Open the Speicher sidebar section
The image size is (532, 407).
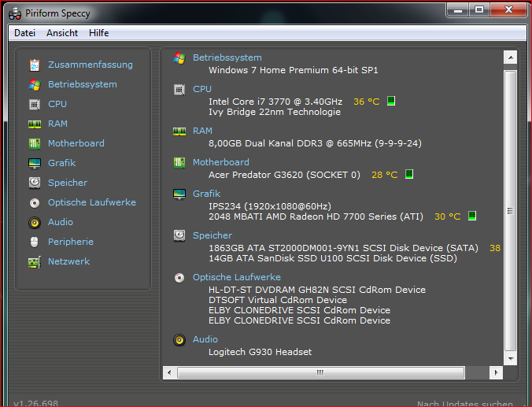pos(68,183)
